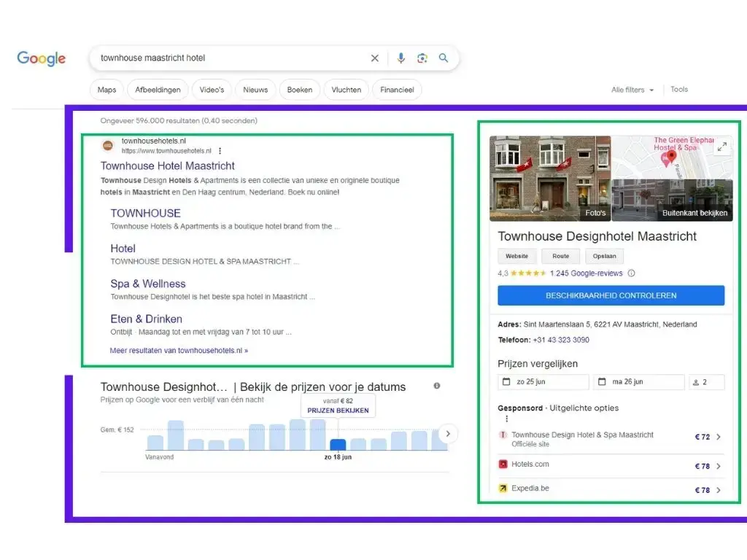Viewport: 747px width, 560px height.
Task: Open the Townhouse Hotel Maastricht result title
Action: click(x=168, y=166)
